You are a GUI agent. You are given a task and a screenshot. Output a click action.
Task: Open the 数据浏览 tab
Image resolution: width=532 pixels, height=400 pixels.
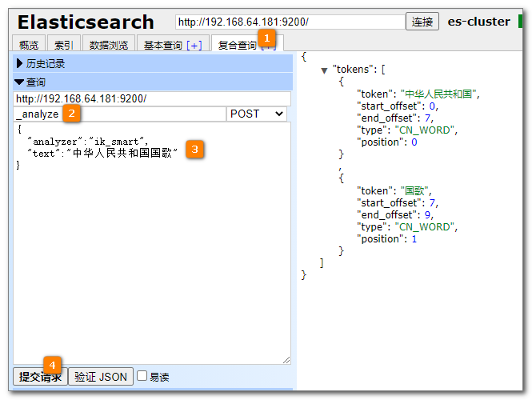pos(109,44)
